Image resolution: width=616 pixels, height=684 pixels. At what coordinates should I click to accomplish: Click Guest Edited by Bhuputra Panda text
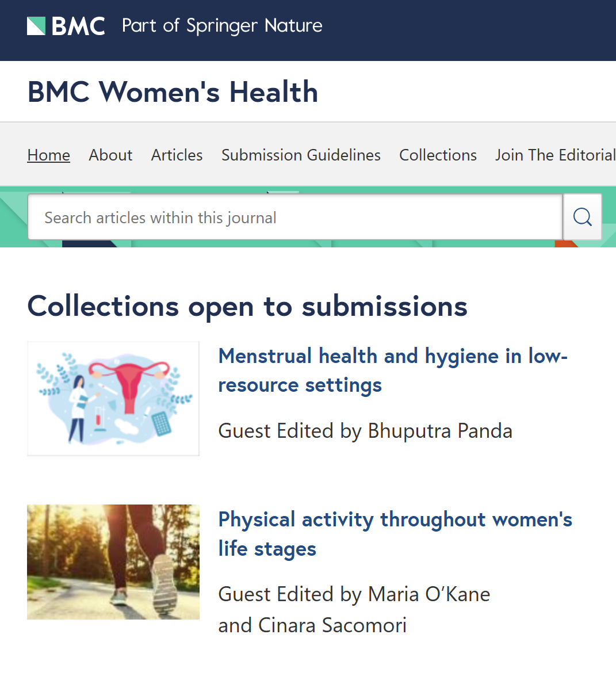[365, 431]
